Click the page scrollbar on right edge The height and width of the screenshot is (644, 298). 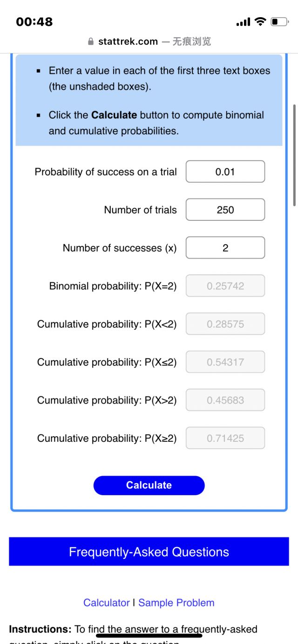[294, 155]
